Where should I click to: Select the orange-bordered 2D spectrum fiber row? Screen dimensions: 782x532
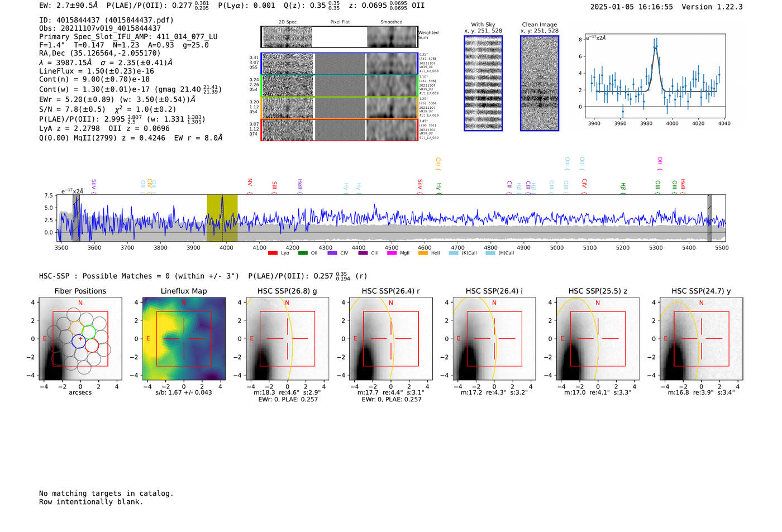pos(340,108)
